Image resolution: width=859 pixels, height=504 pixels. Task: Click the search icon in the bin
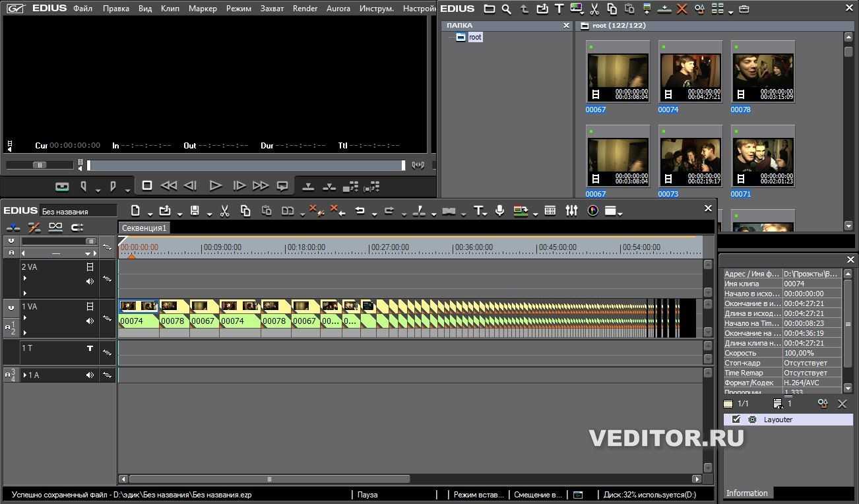506,9
